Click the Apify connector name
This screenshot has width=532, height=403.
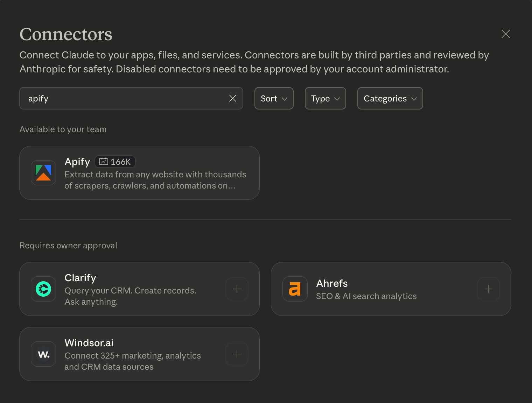77,162
